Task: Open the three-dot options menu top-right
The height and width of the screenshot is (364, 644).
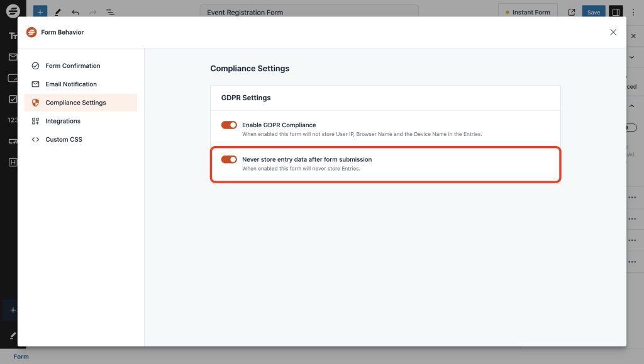Action: coord(633,11)
